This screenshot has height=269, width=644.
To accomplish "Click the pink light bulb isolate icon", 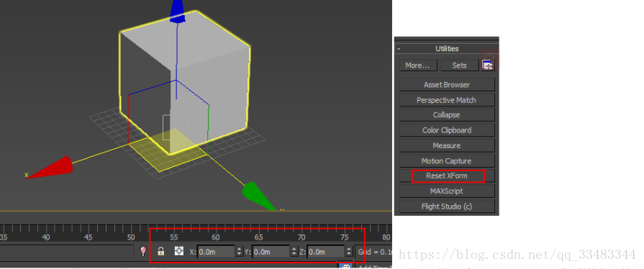I will 143,251.
